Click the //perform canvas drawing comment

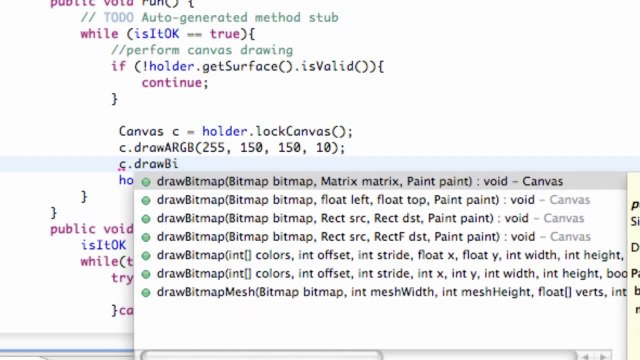(x=202, y=50)
